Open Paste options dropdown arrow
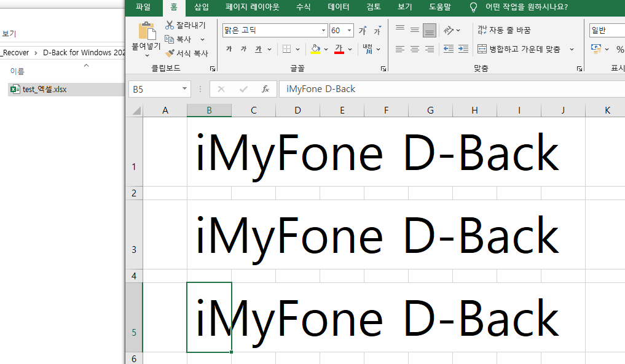The height and width of the screenshot is (364, 625). coord(147,55)
